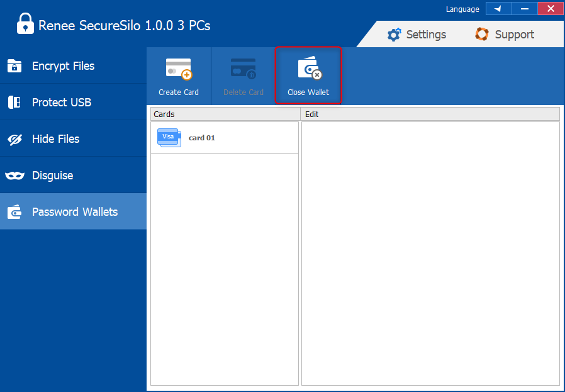The width and height of the screenshot is (565, 392).
Task: Click the Disguise mask icon
Action: [14, 176]
